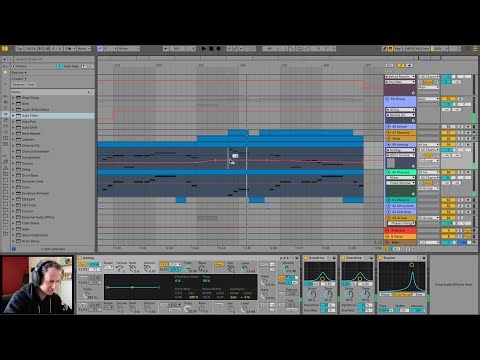Select Align Delay in the browser list

[30, 98]
